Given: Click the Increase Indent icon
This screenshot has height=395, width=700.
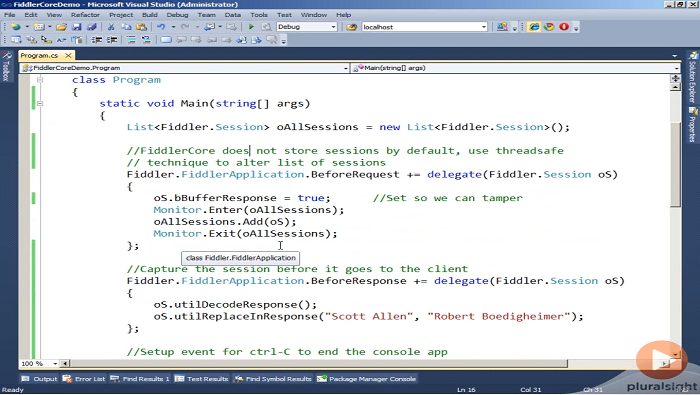Looking at the screenshot, I should point(112,40).
